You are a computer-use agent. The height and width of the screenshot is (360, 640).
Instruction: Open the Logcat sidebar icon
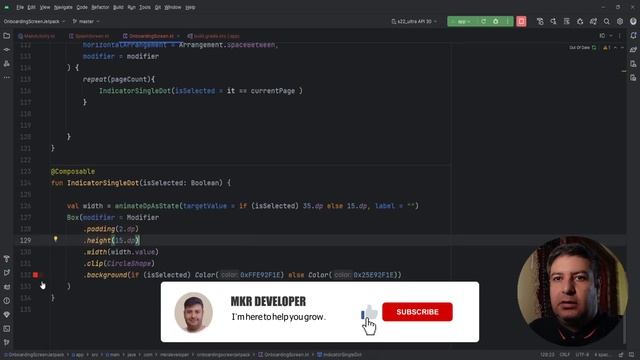point(7,287)
